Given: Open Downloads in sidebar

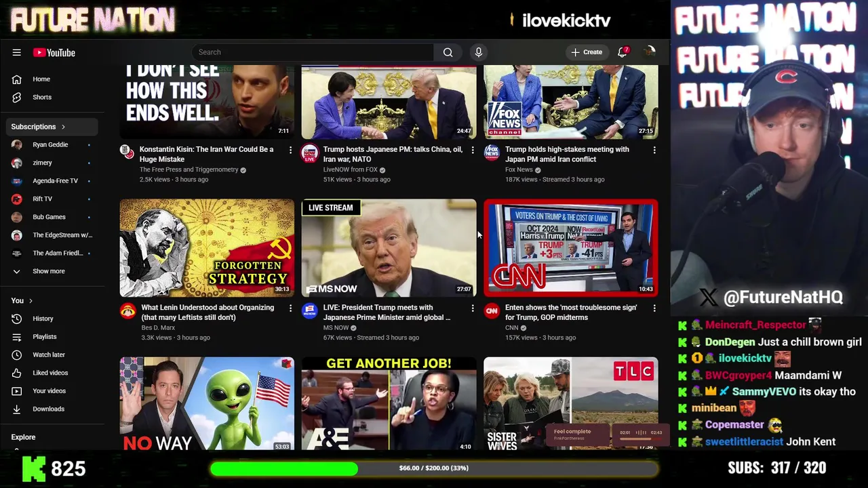Looking at the screenshot, I should coord(52,409).
